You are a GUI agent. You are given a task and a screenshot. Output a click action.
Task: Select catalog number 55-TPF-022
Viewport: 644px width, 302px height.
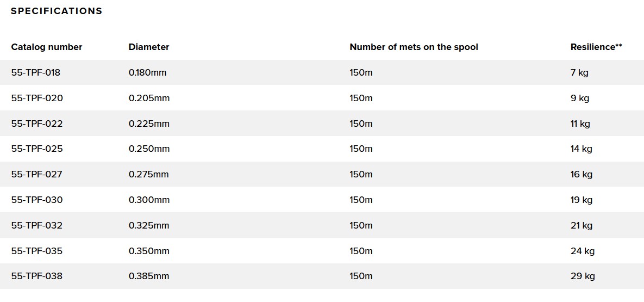pyautogui.click(x=37, y=124)
